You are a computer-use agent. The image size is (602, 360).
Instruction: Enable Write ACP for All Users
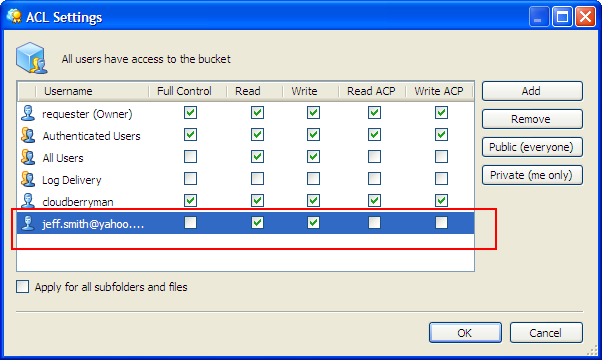[441, 157]
